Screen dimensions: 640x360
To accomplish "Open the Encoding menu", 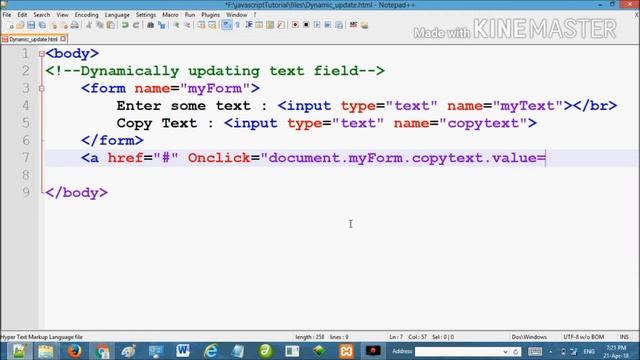I will (x=87, y=15).
